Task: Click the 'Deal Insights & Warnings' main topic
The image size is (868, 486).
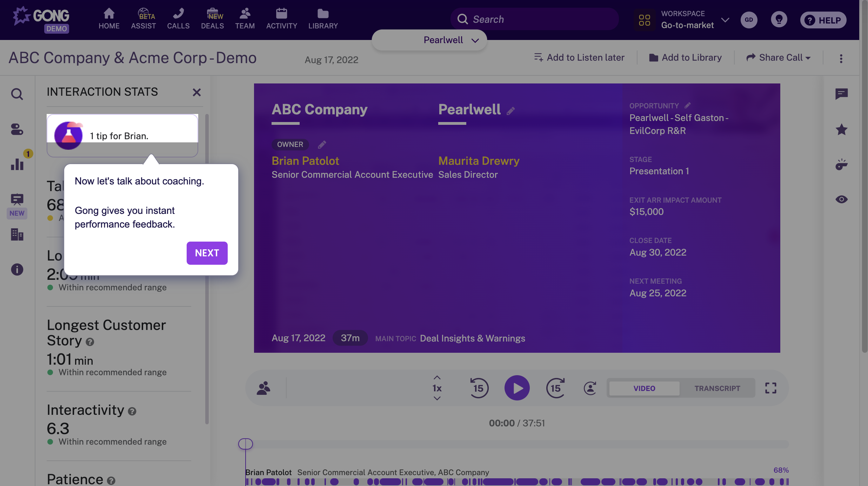Action: tap(472, 338)
